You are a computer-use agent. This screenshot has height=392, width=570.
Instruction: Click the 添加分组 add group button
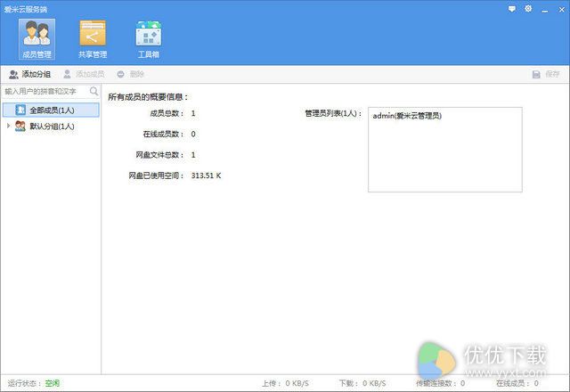click(30, 75)
